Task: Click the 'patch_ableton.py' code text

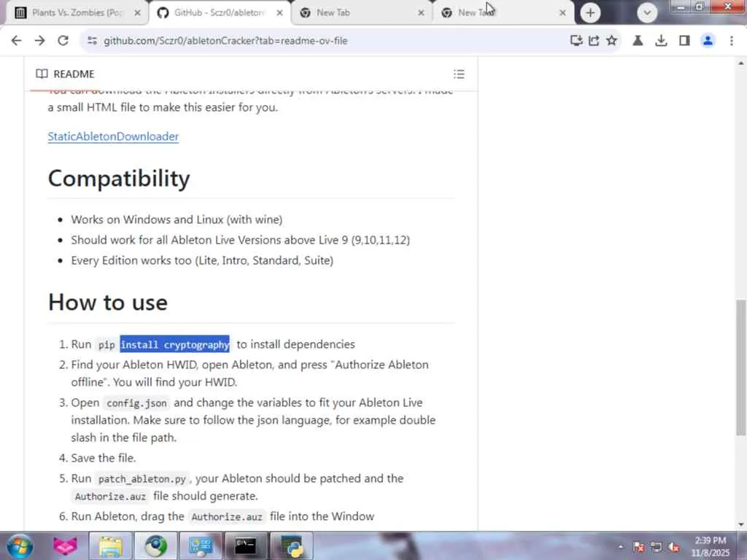Action: tap(142, 479)
